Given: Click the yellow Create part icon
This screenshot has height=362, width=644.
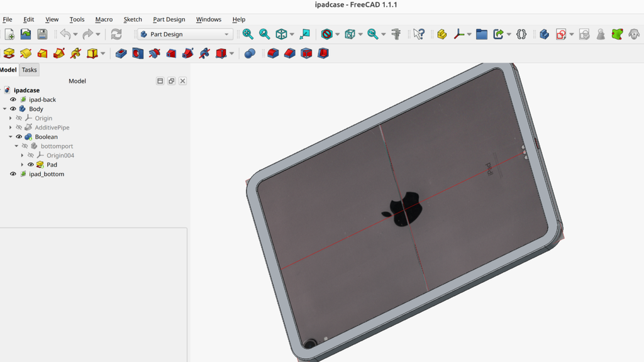Looking at the screenshot, I should [x=442, y=34].
